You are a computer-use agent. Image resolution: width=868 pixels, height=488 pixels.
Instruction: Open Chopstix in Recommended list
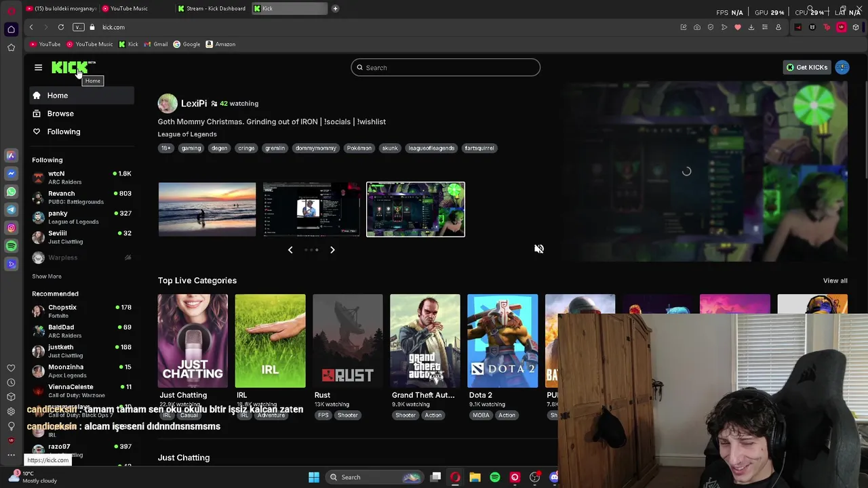pos(81,311)
